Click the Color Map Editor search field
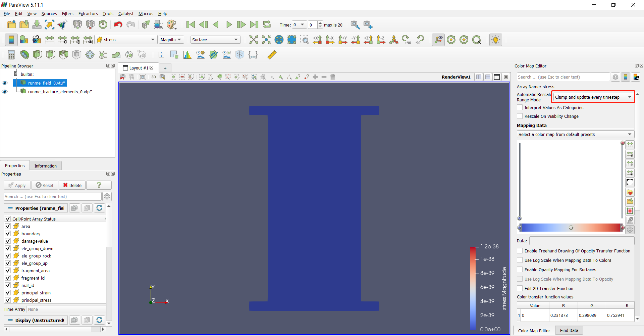This screenshot has height=336, width=644. tap(563, 77)
